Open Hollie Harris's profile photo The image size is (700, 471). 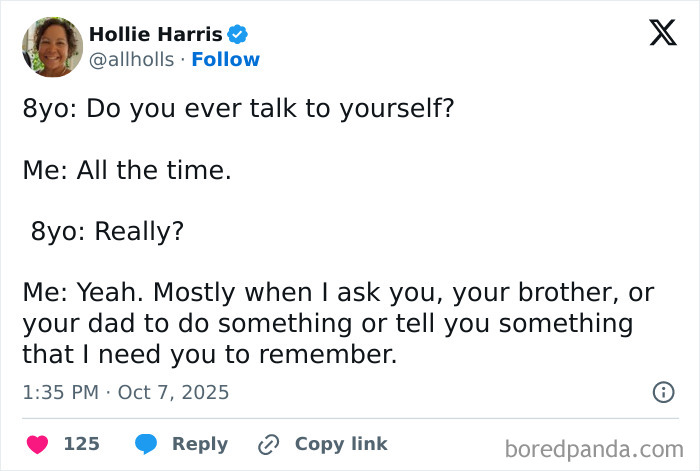(52, 46)
